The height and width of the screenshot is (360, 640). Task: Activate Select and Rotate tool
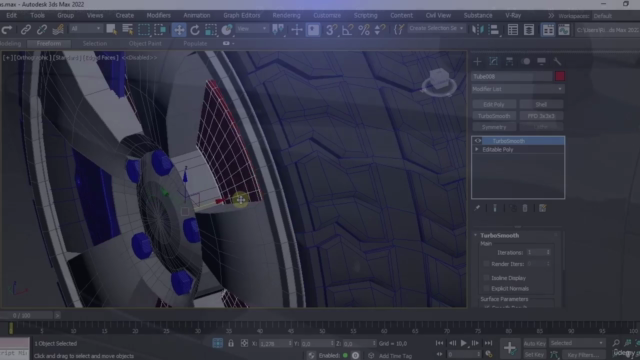tap(195, 29)
